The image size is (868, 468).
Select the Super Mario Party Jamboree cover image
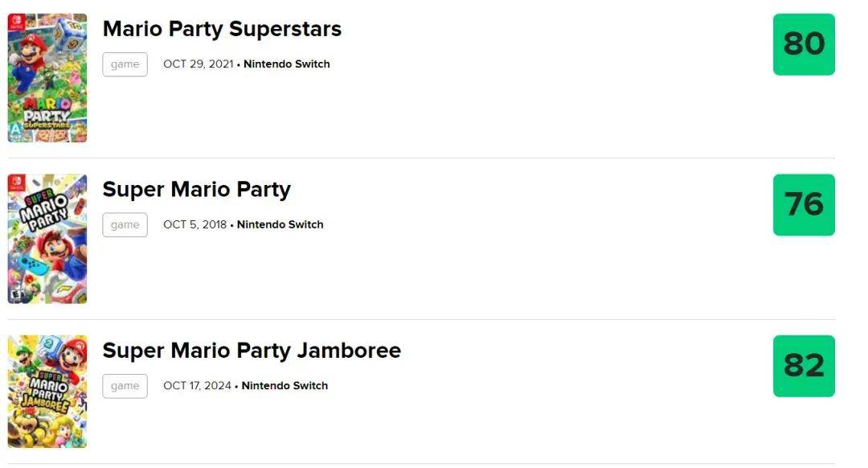tap(47, 392)
